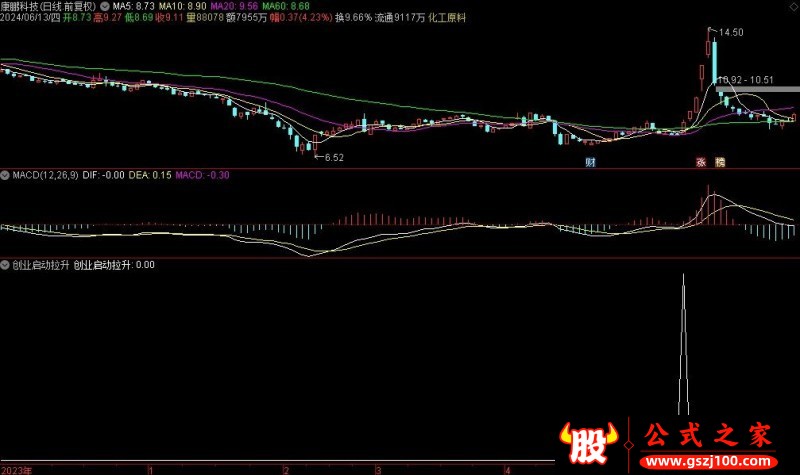
Task: Click the red 涨 marker icon
Action: point(701,161)
